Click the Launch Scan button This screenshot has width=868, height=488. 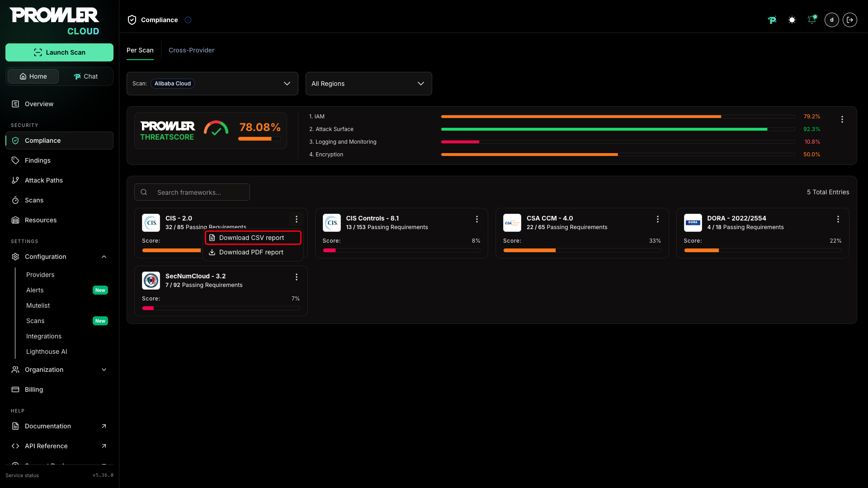point(59,52)
